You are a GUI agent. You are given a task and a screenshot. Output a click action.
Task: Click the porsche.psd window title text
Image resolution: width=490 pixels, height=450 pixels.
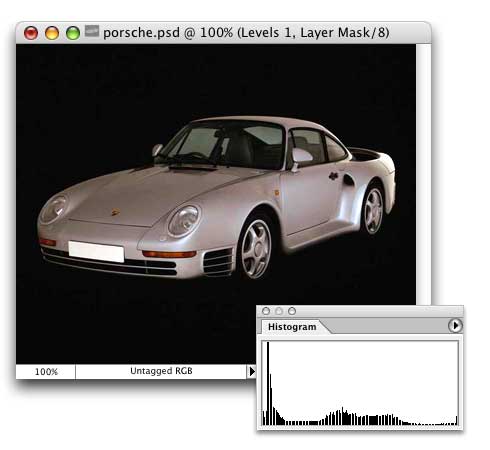tap(246, 33)
